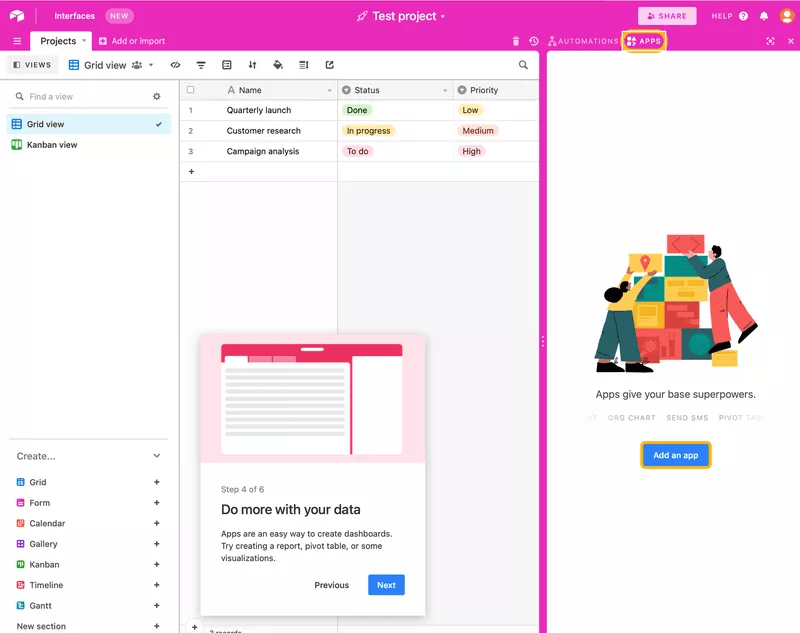This screenshot has width=800, height=633.
Task: Open the Hide fields menu
Action: coord(175,65)
